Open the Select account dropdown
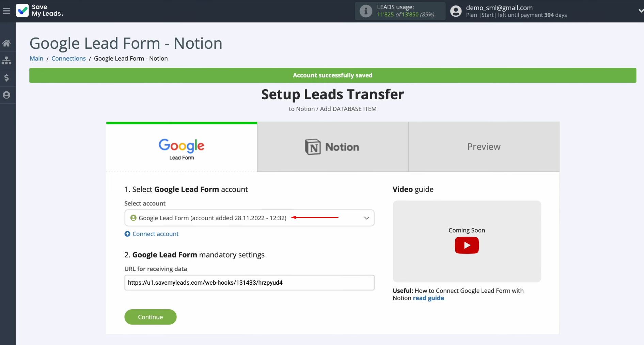644x345 pixels. (x=249, y=218)
